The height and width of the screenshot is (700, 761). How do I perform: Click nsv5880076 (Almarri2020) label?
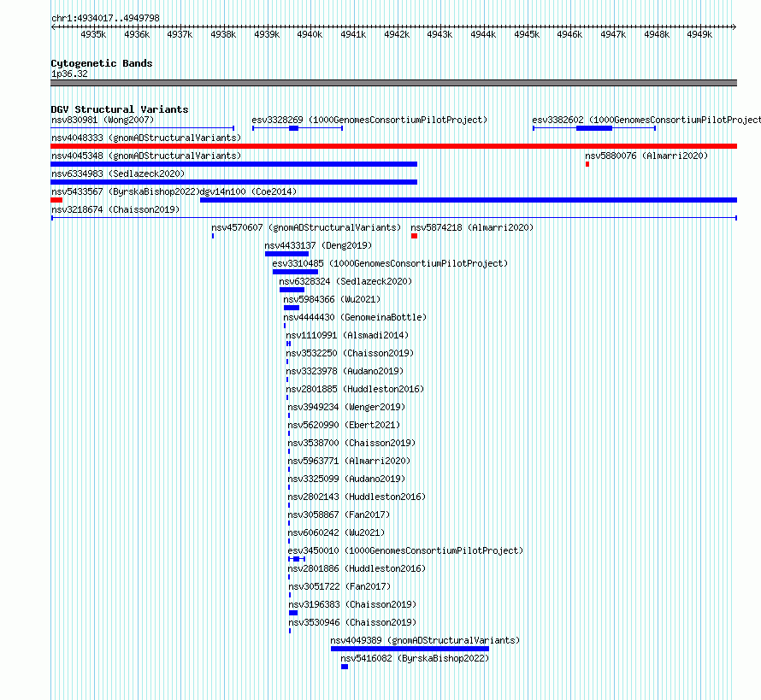(x=646, y=156)
